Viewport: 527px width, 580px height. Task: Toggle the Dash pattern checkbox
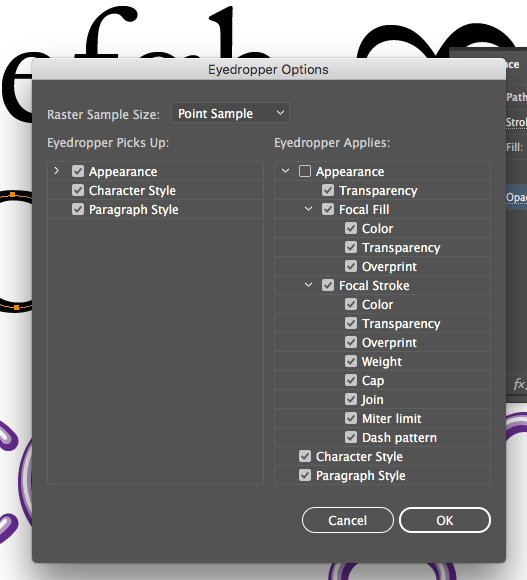click(351, 437)
